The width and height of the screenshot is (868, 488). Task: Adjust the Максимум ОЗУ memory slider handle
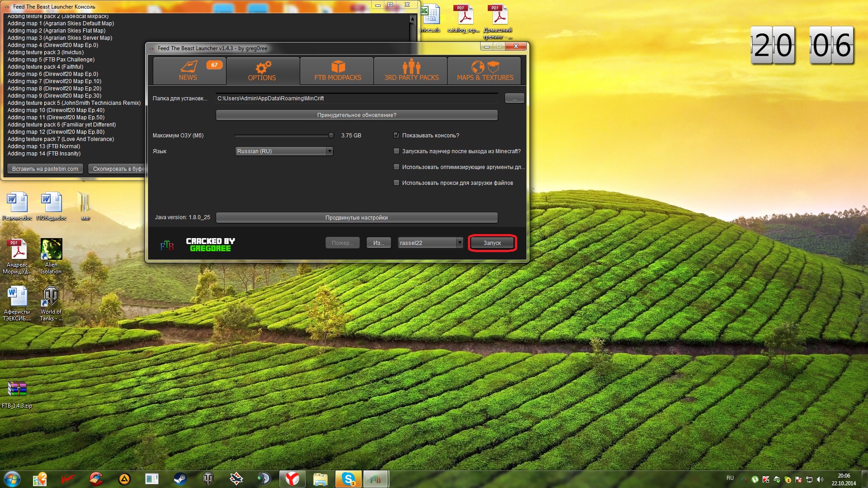click(331, 135)
